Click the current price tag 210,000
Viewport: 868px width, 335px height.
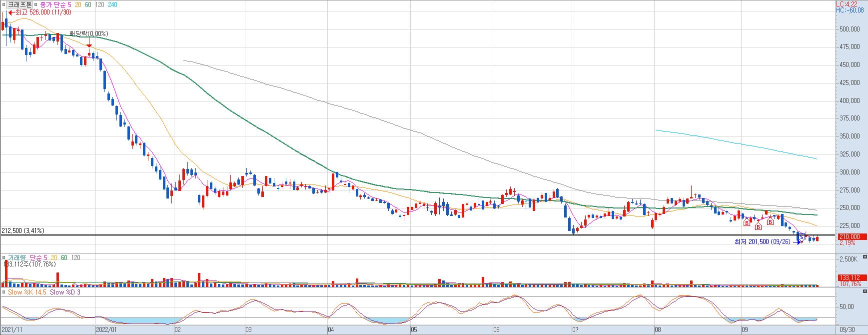click(x=852, y=236)
